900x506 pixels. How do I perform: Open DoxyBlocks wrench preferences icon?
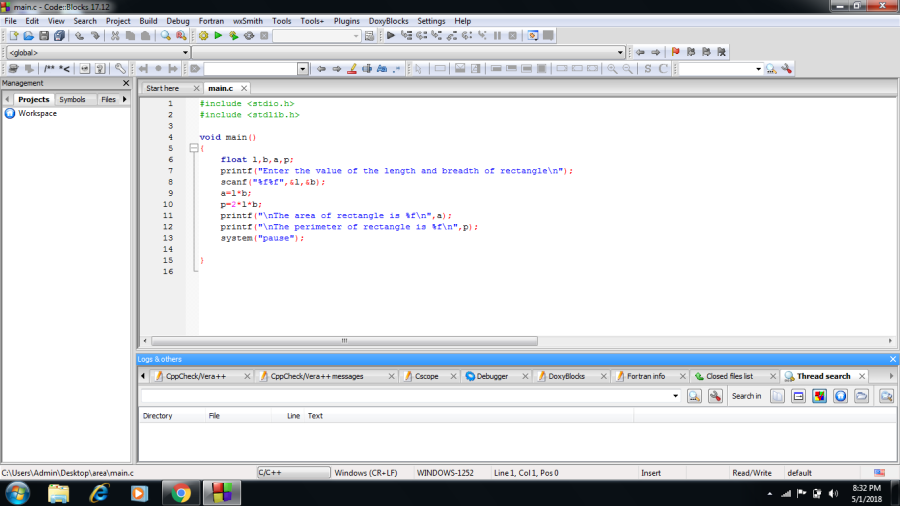point(120,69)
